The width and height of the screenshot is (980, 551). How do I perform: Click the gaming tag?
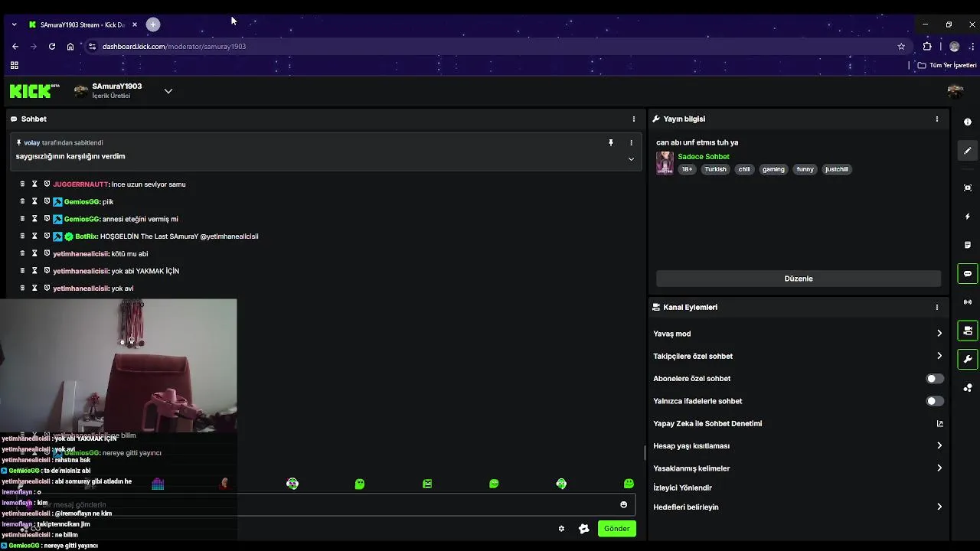point(773,169)
